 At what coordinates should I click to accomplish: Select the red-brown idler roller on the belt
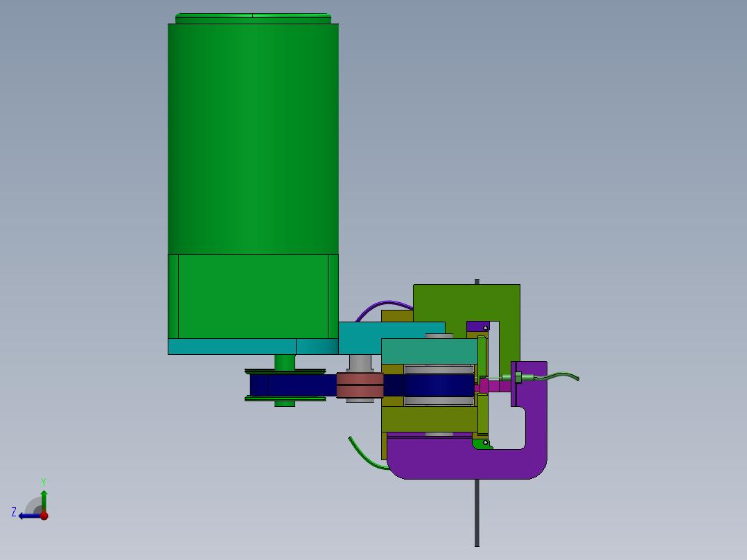360,385
